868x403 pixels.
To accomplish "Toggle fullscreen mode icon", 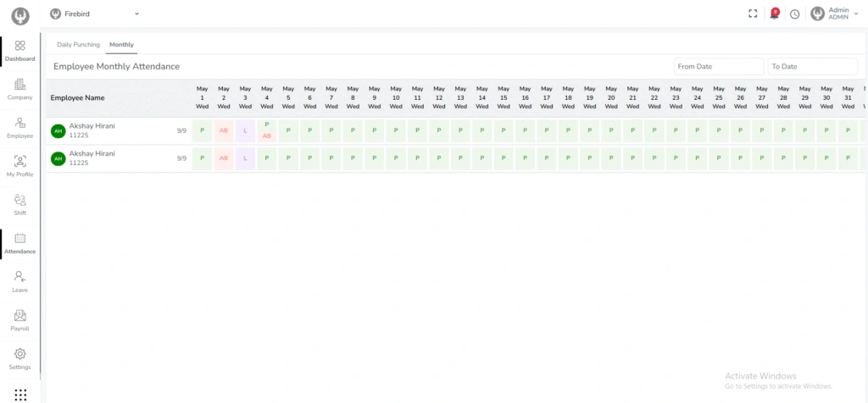I will tap(753, 14).
